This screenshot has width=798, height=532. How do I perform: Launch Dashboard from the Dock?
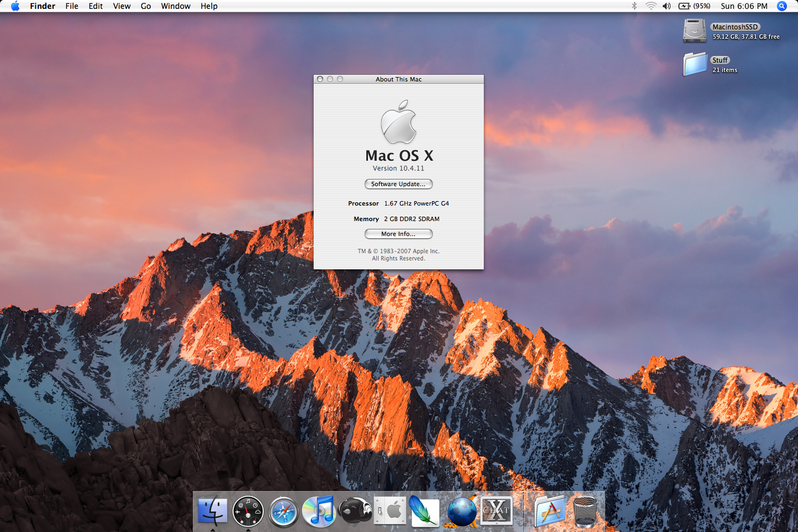pyautogui.click(x=248, y=511)
